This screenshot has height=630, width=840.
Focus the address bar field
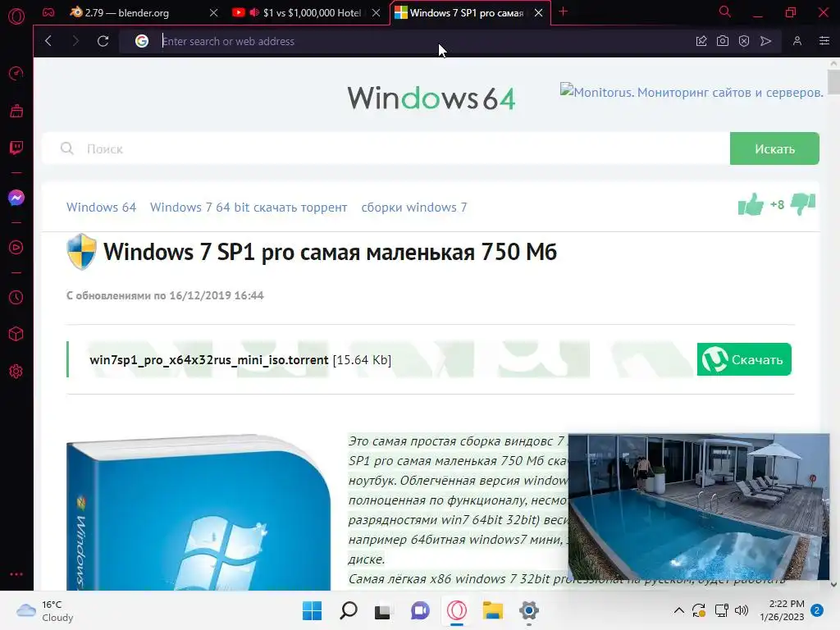(422, 41)
